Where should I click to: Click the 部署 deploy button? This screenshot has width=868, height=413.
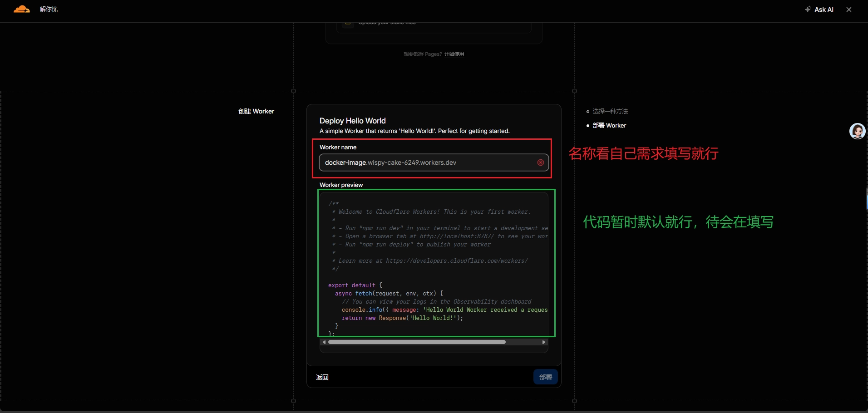coord(546,377)
